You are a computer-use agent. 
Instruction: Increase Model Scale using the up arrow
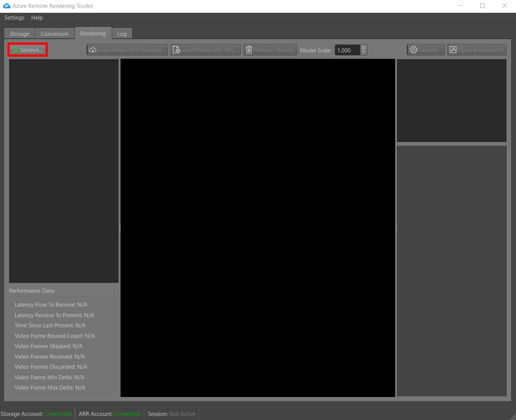pyautogui.click(x=363, y=47)
